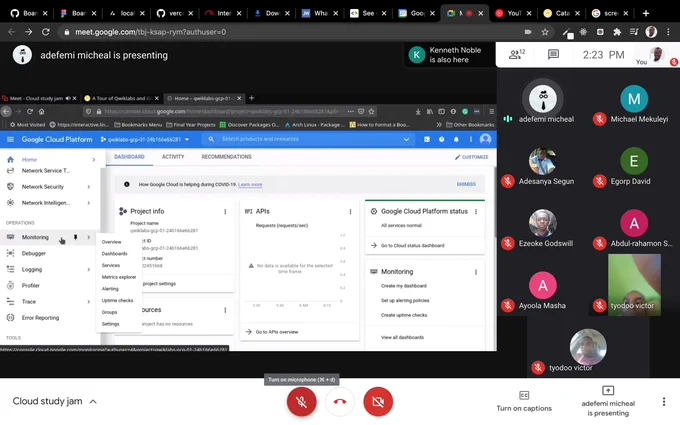Click the Kenneth Noble notification
The width and height of the screenshot is (680, 425).
point(449,55)
